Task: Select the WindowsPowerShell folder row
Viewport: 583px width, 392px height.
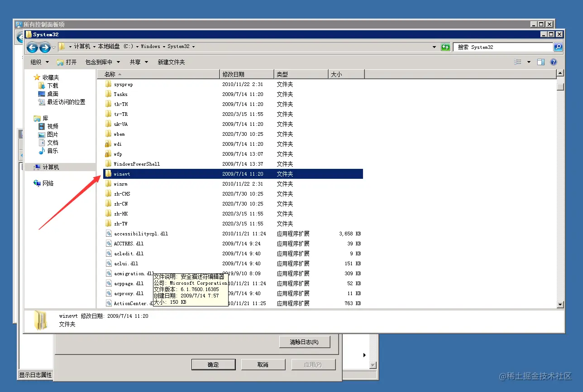Action: click(x=233, y=164)
